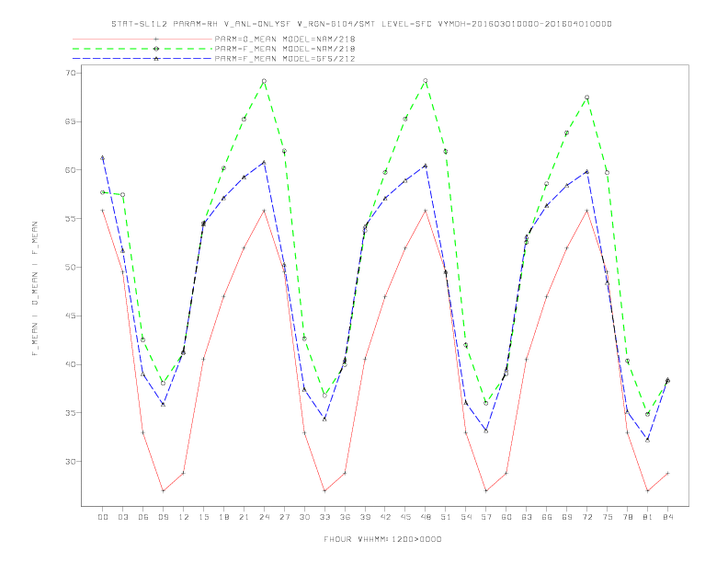Click the plus marker on red legend line
This screenshot has height=563, width=728.
coord(156,39)
